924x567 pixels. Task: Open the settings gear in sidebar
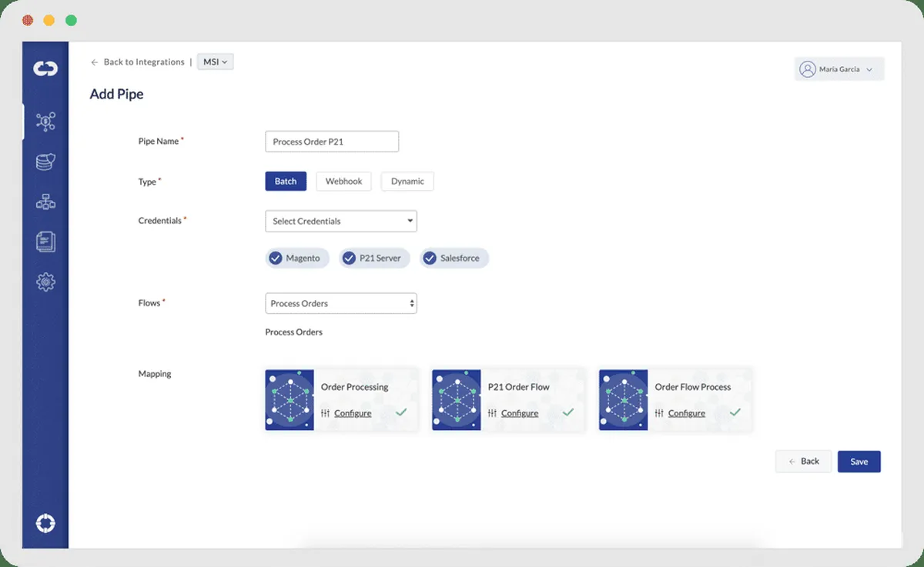[x=45, y=282]
